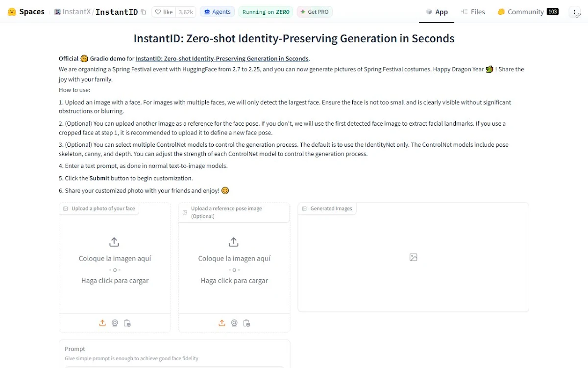Switch to the Files tab
Viewport: 588px width, 368px height.
click(x=473, y=12)
